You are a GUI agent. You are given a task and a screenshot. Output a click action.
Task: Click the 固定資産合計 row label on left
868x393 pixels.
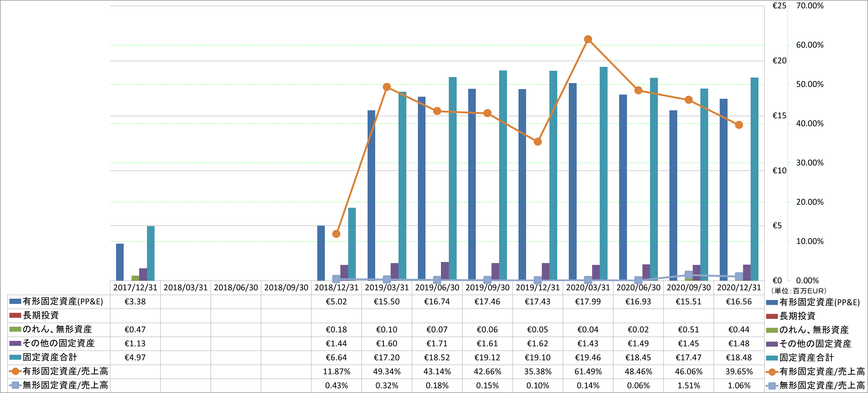(50, 357)
